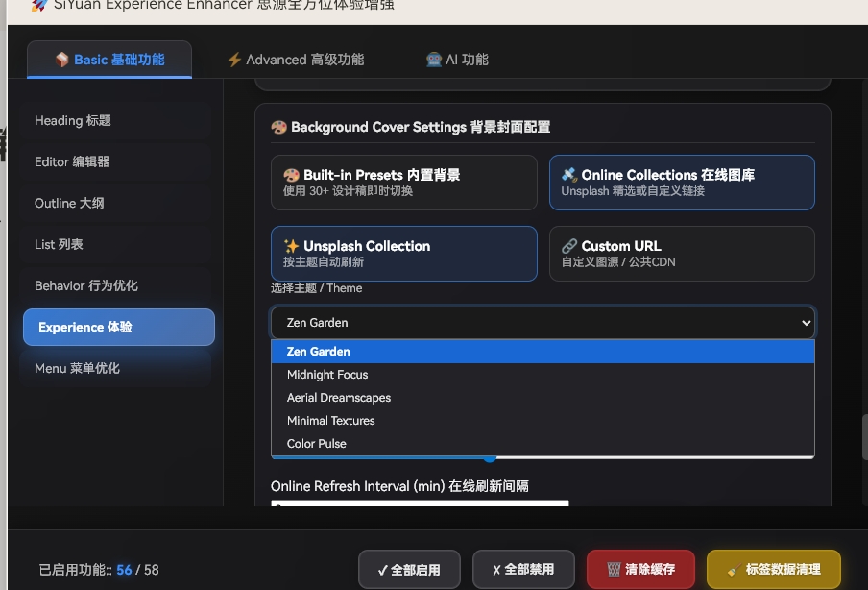Click the Online Refresh Interval input field
The height and width of the screenshot is (590, 868).
click(420, 504)
